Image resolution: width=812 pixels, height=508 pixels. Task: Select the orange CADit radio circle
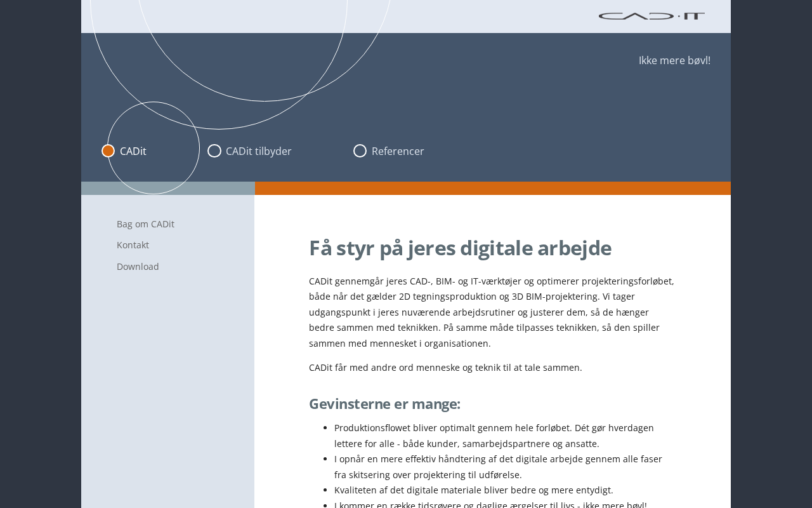(108, 150)
